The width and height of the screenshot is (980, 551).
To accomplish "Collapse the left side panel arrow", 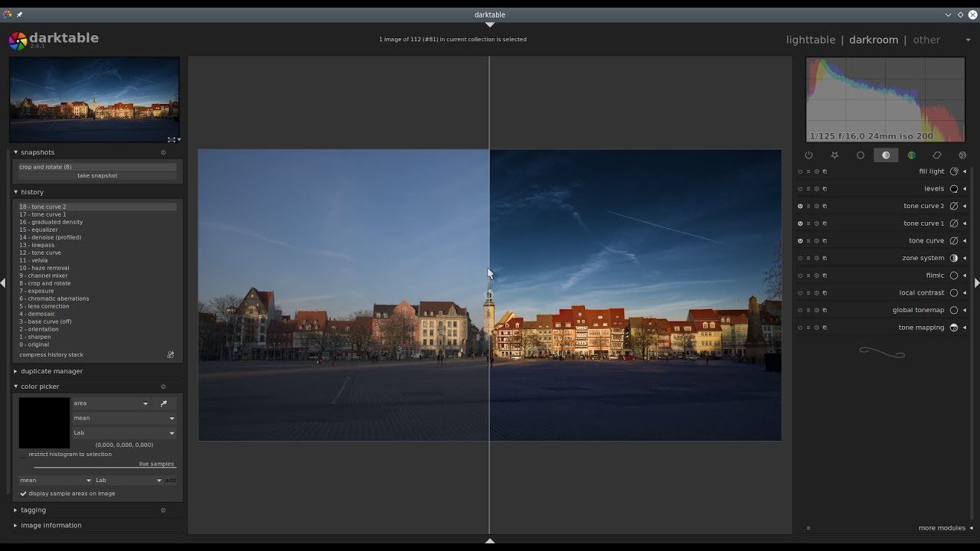I will (3, 283).
